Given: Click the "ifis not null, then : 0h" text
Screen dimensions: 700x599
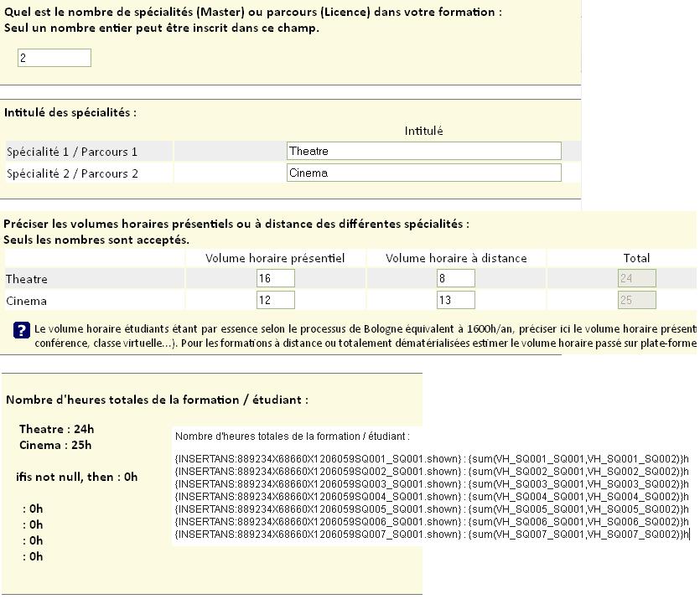Looking at the screenshot, I should pos(76,478).
